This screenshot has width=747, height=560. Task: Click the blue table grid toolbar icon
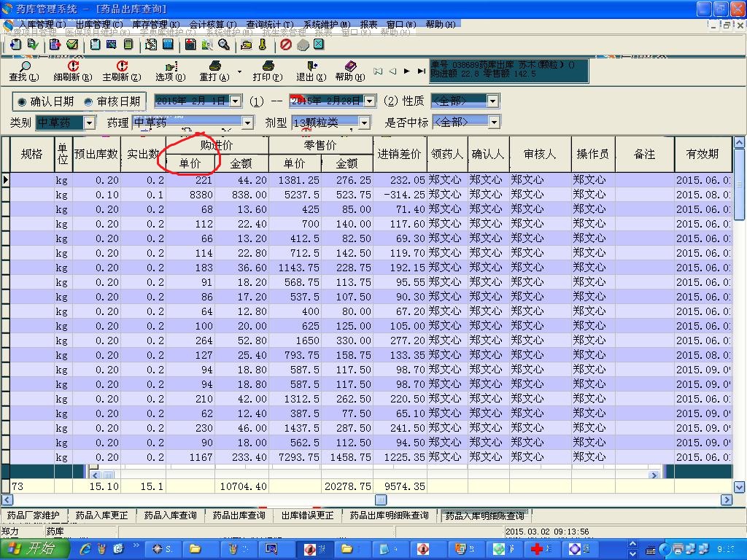168,44
